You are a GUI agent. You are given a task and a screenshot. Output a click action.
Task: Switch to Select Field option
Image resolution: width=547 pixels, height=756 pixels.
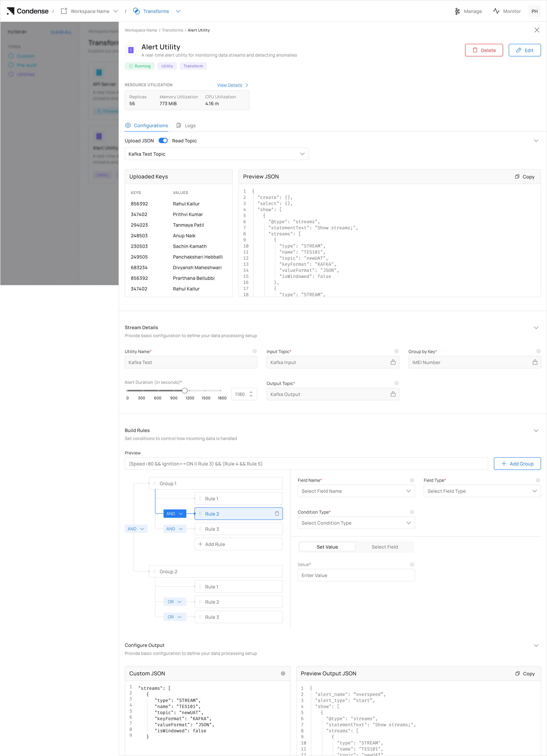click(384, 547)
